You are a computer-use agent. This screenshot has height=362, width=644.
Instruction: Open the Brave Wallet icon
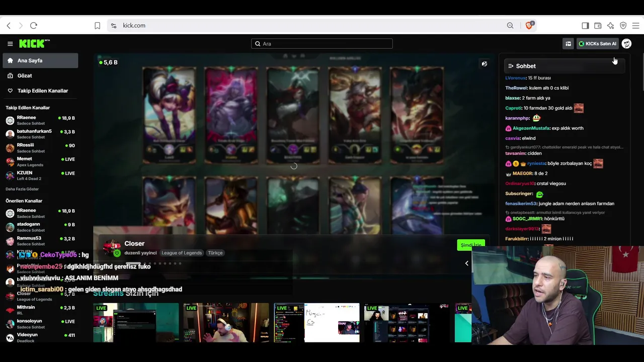click(x=598, y=26)
